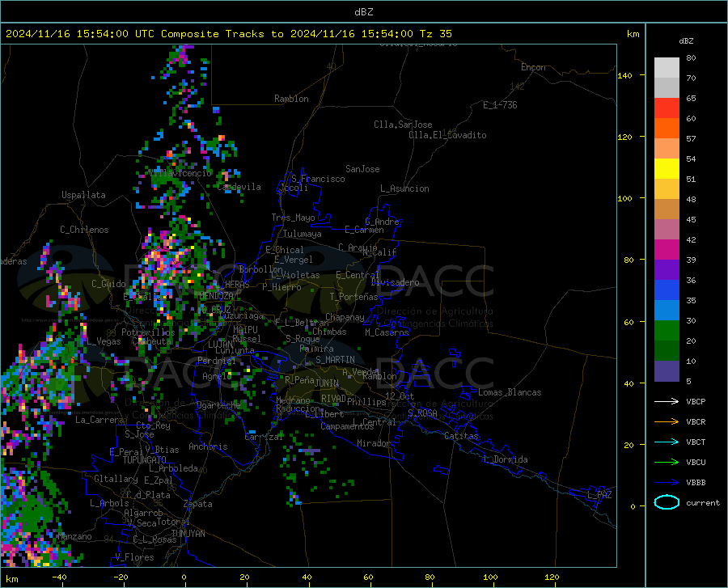The image size is (728, 588).
Task: Click the La_Carrera label on map
Action: [99, 420]
